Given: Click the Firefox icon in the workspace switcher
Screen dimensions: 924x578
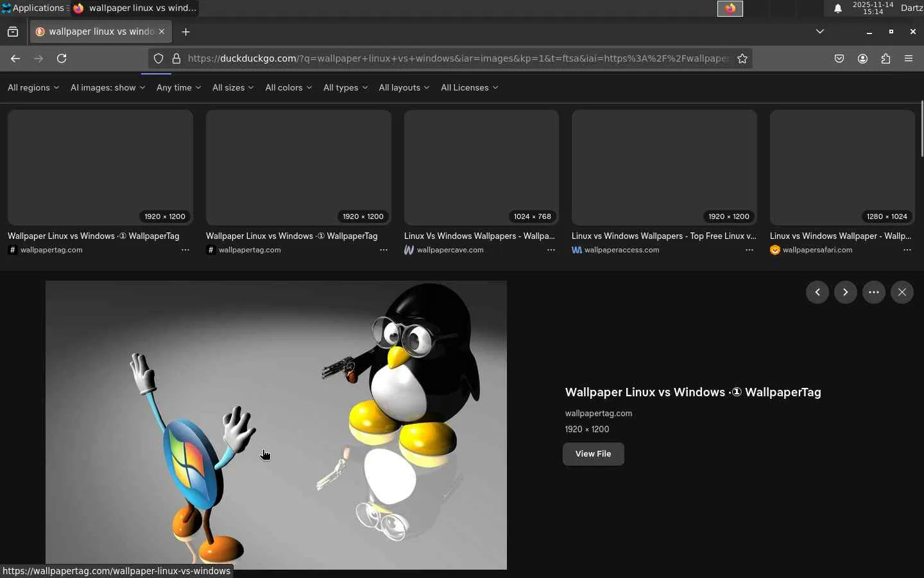Looking at the screenshot, I should (730, 8).
